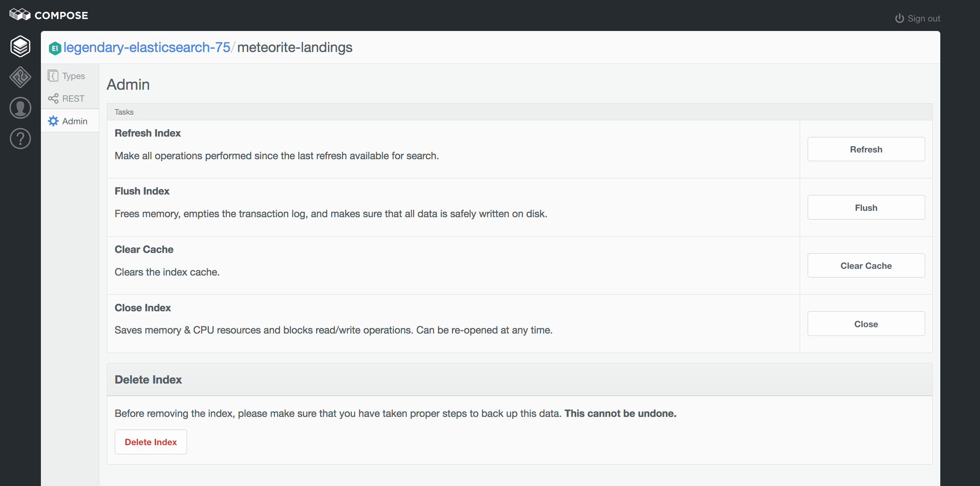
Task: Open the user account icon in the sidebar
Action: (x=20, y=108)
